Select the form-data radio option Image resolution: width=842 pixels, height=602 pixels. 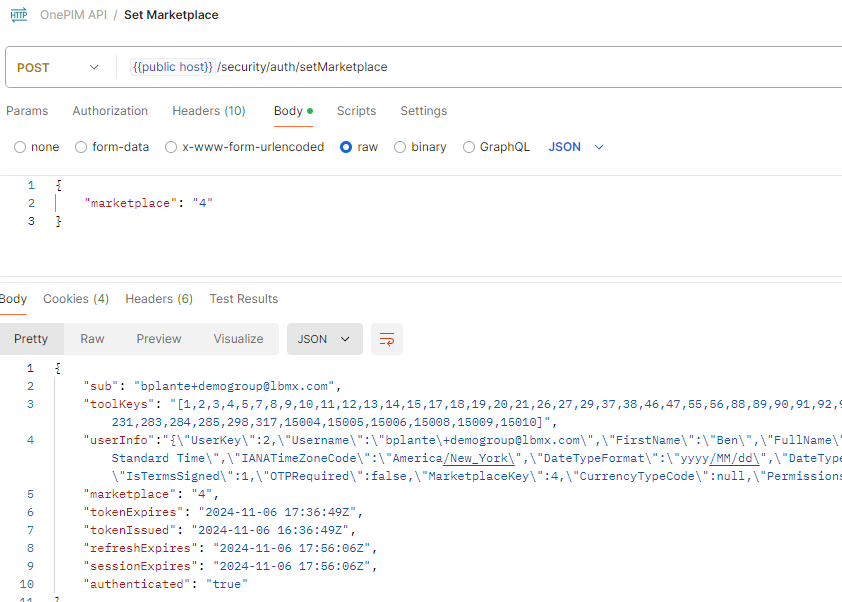coord(81,147)
